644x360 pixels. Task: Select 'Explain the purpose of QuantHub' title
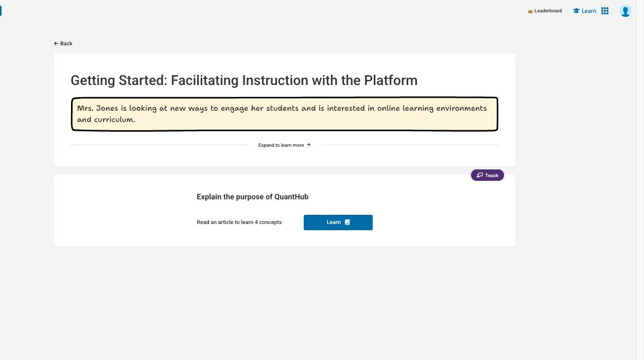click(x=252, y=197)
